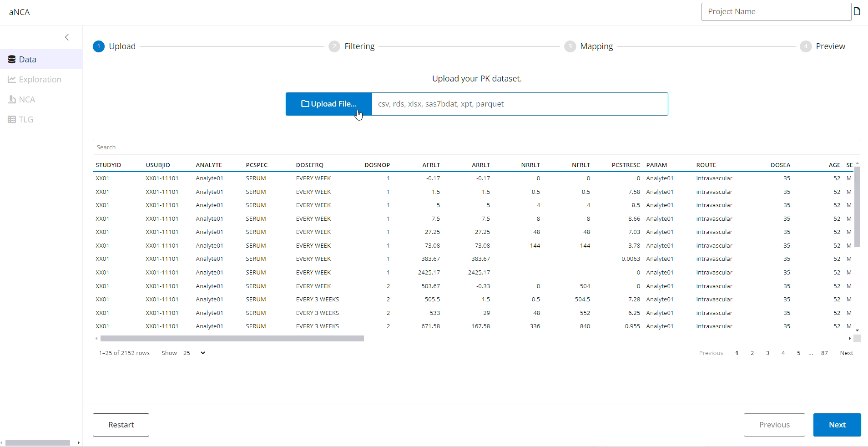This screenshot has height=447, width=868.
Task: Collapse the sidebar with the chevron arrow
Action: click(x=67, y=37)
